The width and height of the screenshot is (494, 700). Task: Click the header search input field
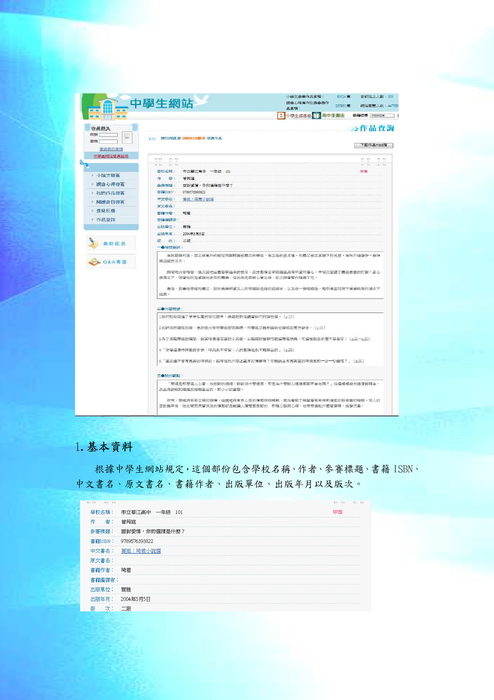(382, 116)
